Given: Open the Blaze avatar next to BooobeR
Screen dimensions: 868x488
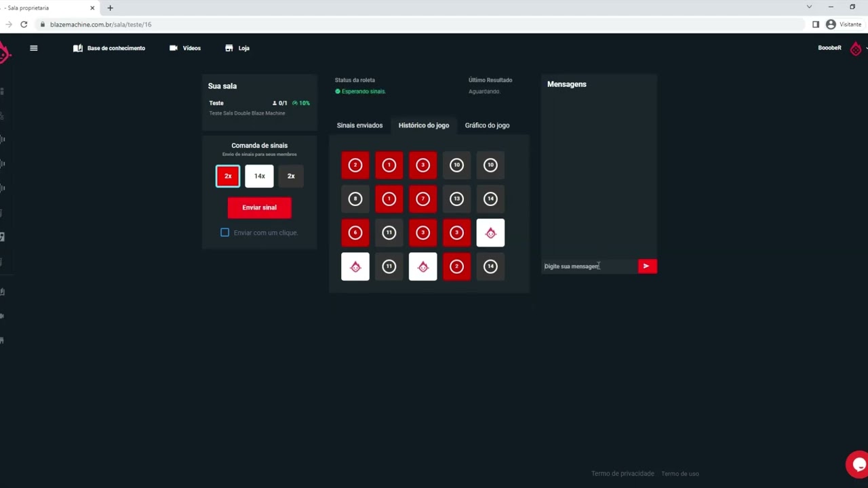Looking at the screenshot, I should coord(856,49).
